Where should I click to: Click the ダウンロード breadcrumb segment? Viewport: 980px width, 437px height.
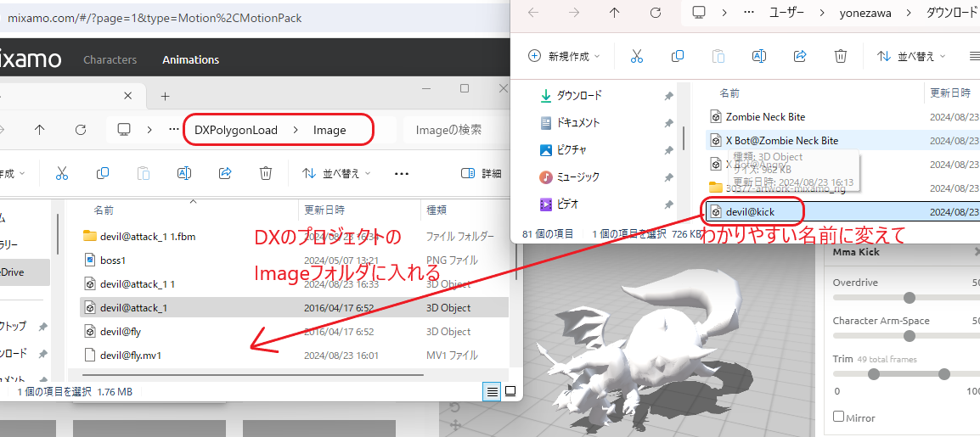[x=950, y=13]
